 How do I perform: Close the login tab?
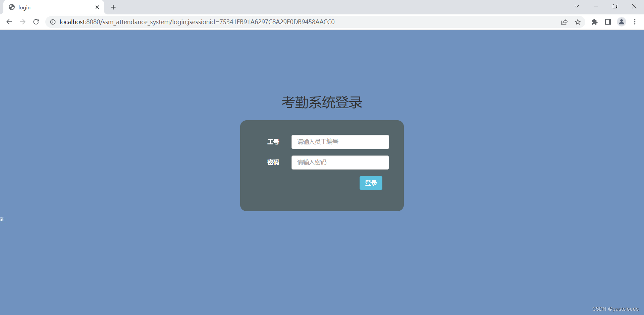97,7
